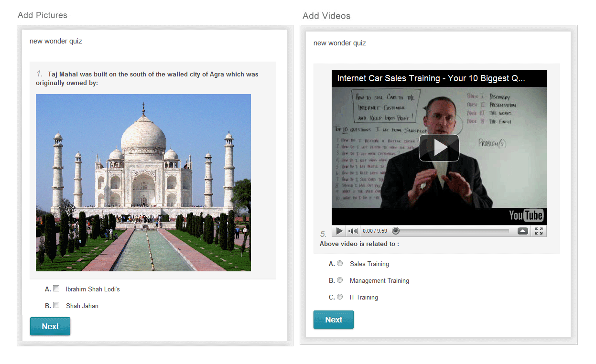
Task: Open the video settings up-arrow menu
Action: (523, 231)
